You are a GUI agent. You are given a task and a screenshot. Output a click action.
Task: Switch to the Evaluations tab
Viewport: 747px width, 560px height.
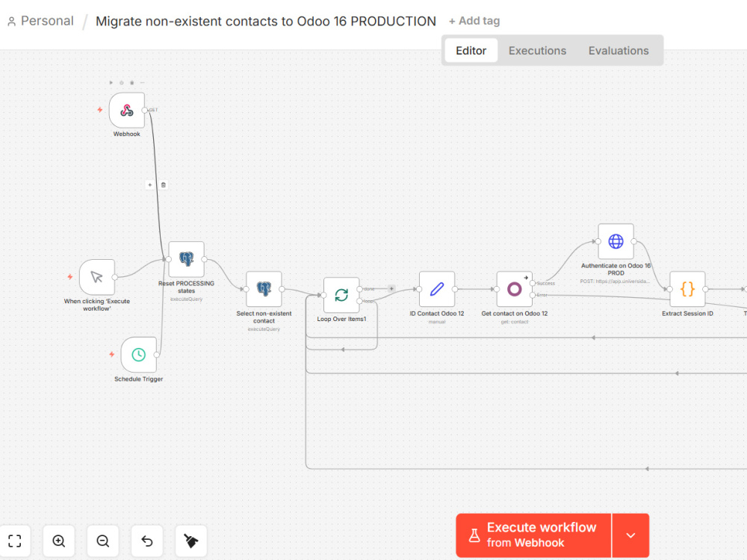click(619, 51)
